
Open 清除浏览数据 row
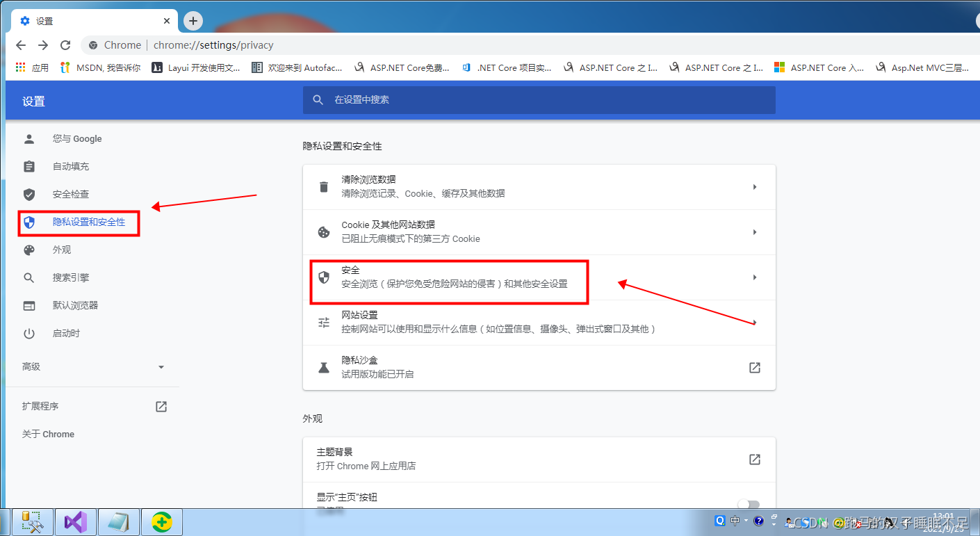click(x=539, y=187)
